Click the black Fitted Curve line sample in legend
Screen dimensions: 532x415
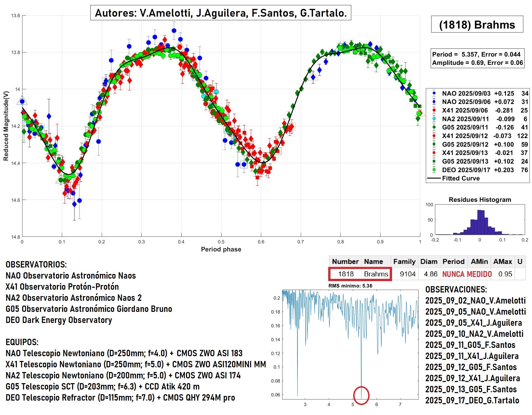[x=434, y=178]
